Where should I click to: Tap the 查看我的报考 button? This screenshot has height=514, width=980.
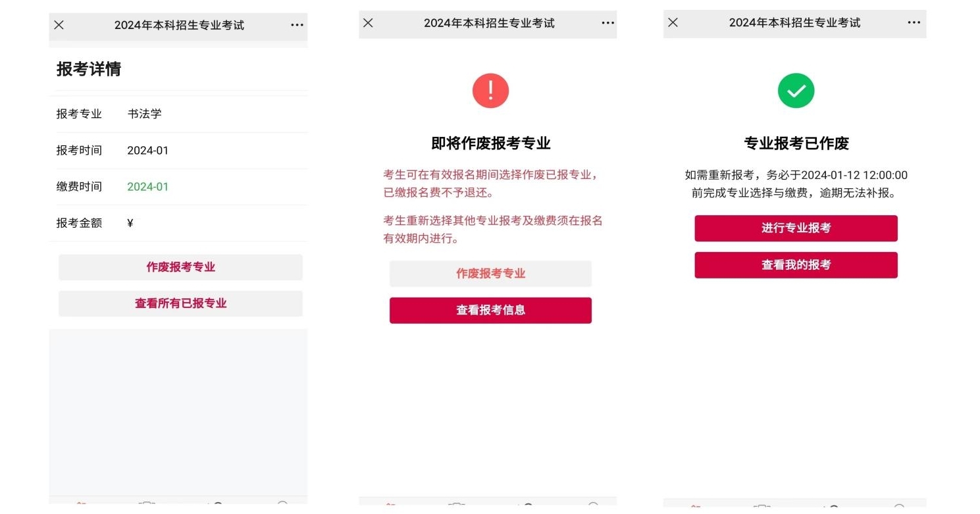click(796, 265)
